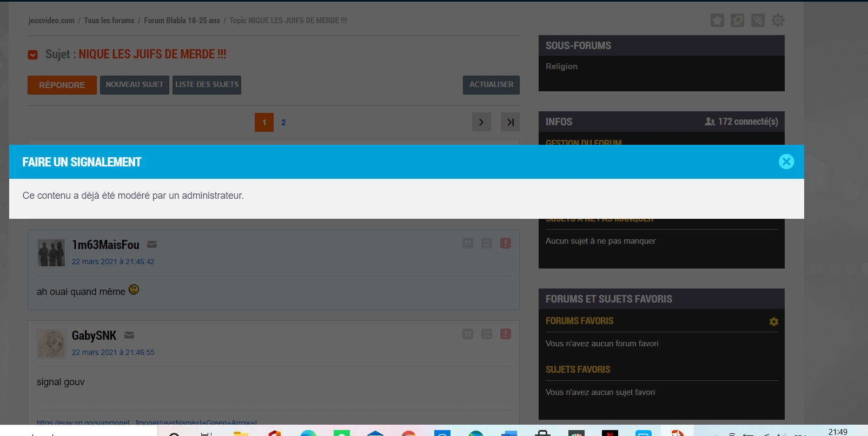
Task: Open post date 22 mars 2021 à 21:46:42
Action: pyautogui.click(x=113, y=261)
